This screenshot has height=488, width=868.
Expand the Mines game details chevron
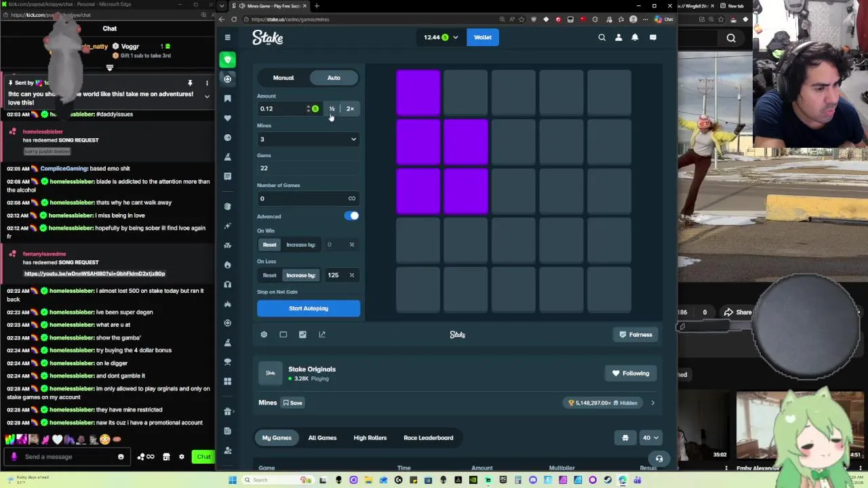click(x=652, y=403)
